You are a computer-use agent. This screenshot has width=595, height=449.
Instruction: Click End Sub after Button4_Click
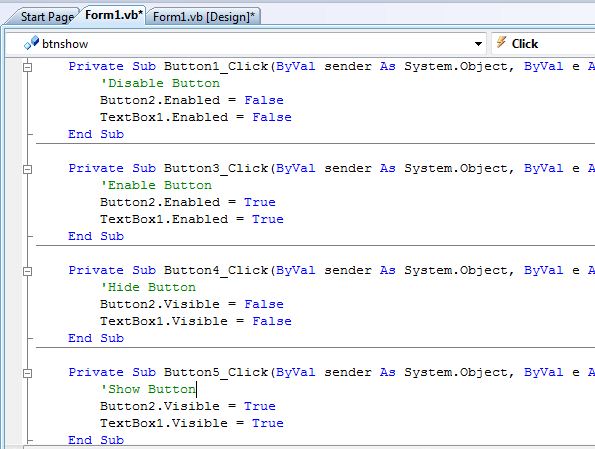96,339
